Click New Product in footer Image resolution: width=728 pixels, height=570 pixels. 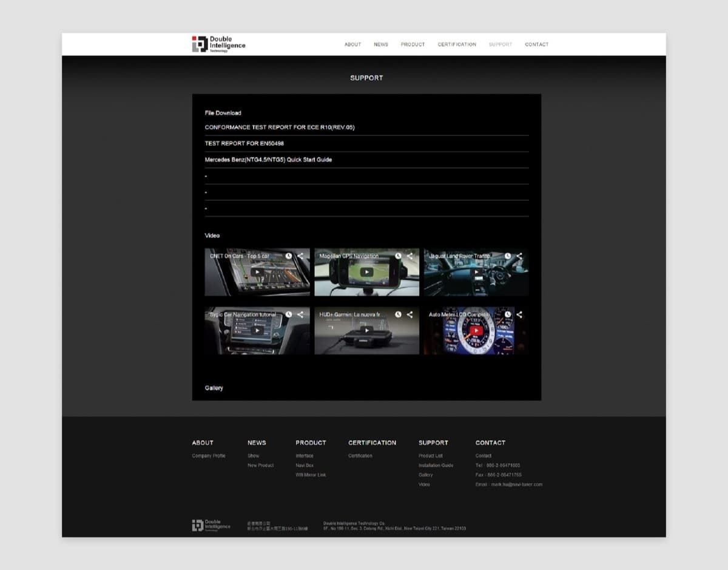click(x=260, y=466)
